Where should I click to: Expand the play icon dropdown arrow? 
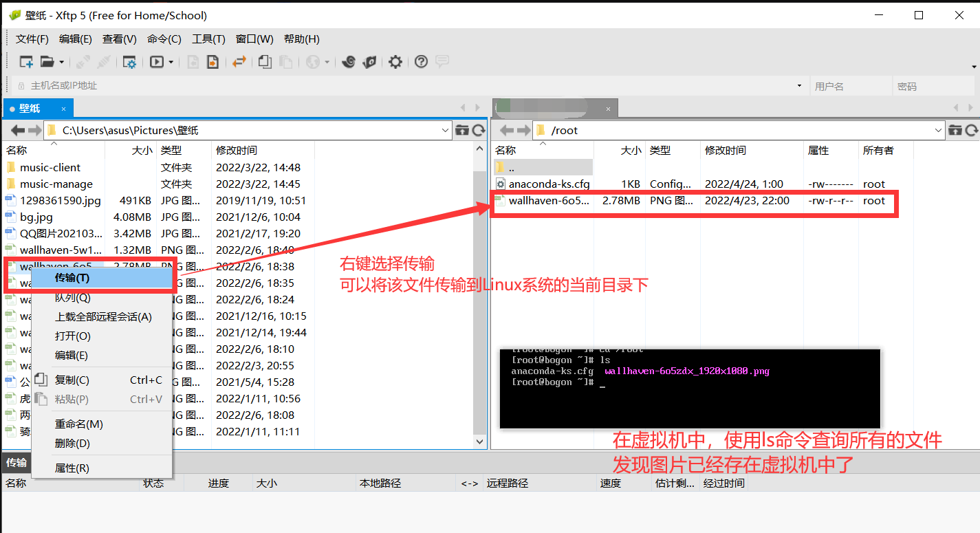pos(171,62)
